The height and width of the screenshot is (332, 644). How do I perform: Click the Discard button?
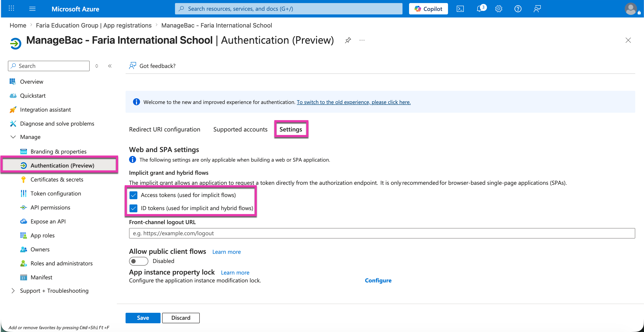point(181,318)
